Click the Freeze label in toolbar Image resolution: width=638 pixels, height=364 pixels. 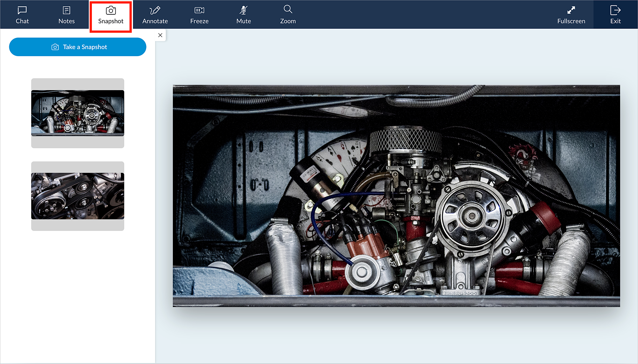coord(199,21)
